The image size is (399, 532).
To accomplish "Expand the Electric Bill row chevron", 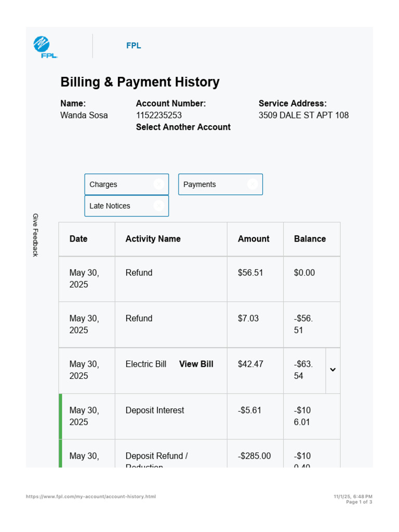I will coord(333,370).
